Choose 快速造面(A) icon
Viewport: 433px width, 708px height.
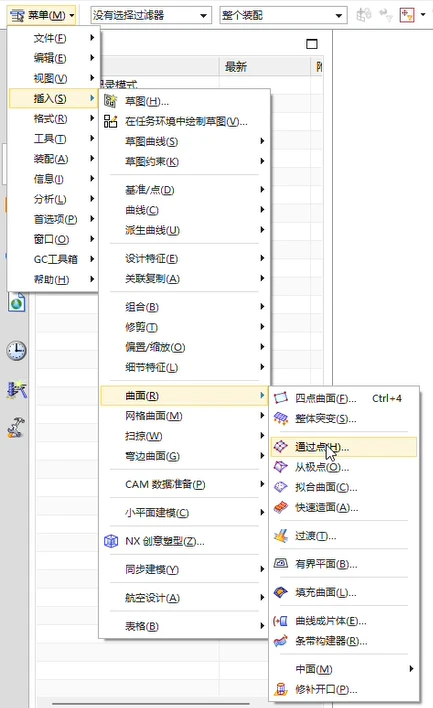point(281,507)
